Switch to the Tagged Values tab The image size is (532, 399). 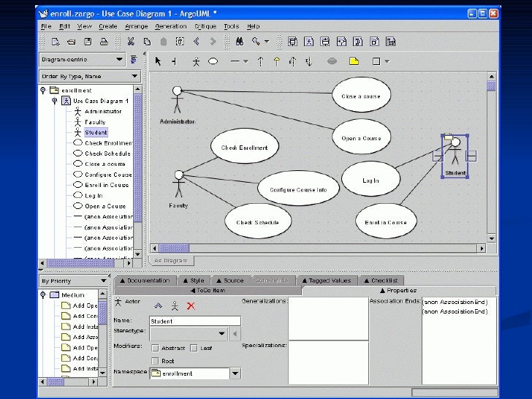point(330,281)
